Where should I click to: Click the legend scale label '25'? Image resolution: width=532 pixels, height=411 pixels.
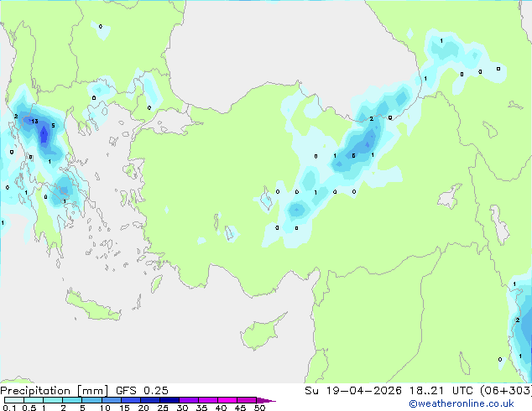(163, 408)
